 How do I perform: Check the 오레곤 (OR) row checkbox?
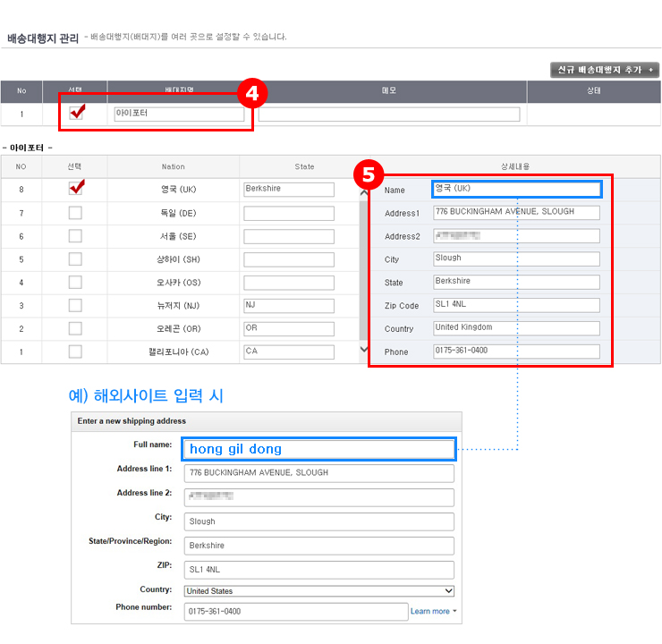(75, 329)
